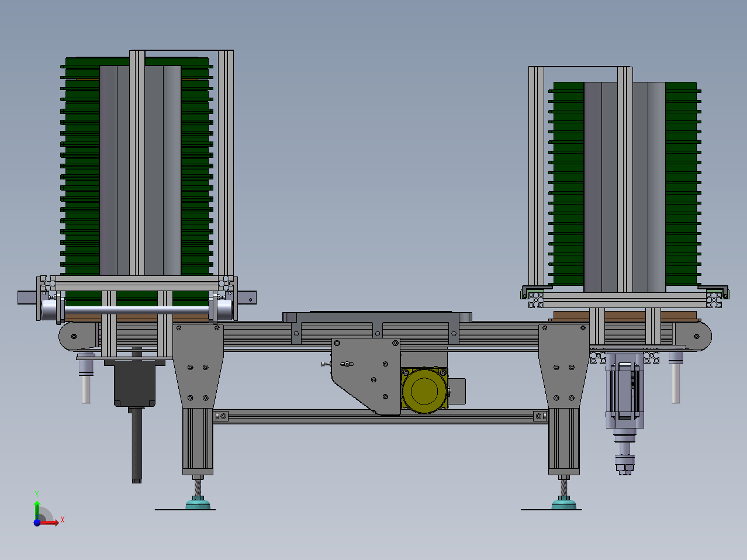Select the black stepper motor under left stack
The width and height of the screenshot is (747, 560).
click(135, 384)
